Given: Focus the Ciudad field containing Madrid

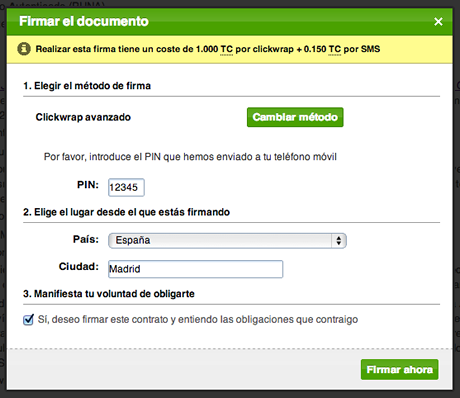Looking at the screenshot, I should (x=196, y=269).
